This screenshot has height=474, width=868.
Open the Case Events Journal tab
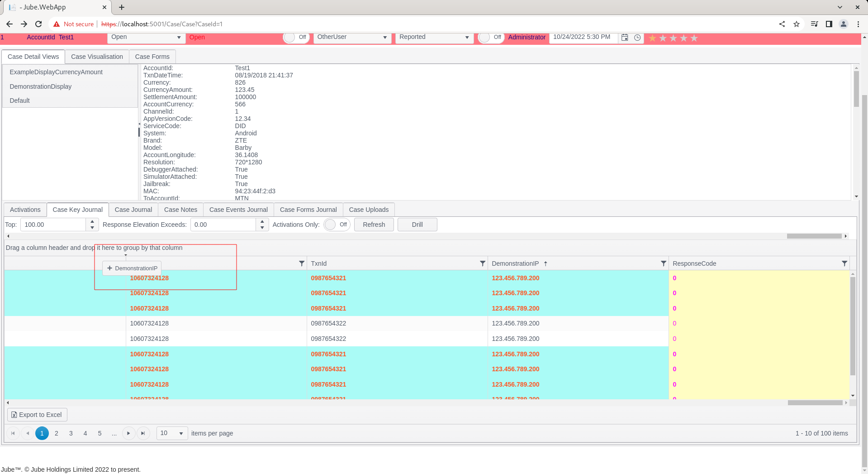[238, 210]
